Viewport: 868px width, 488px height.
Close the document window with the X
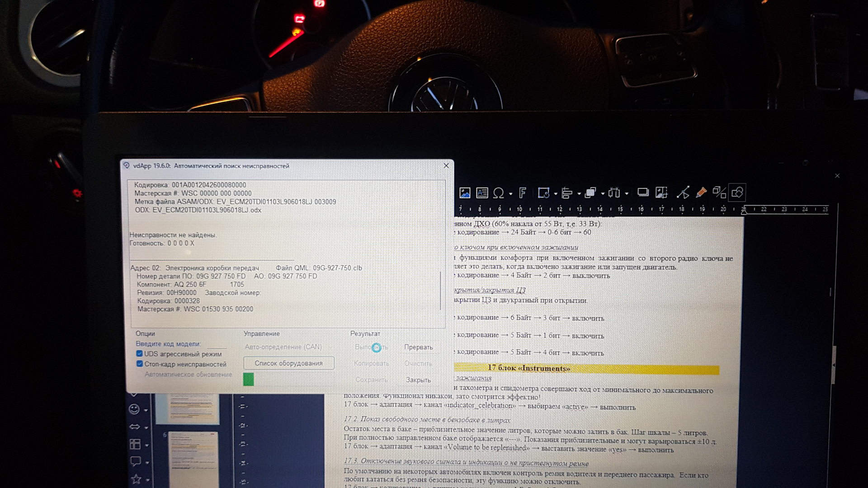pos(837,176)
